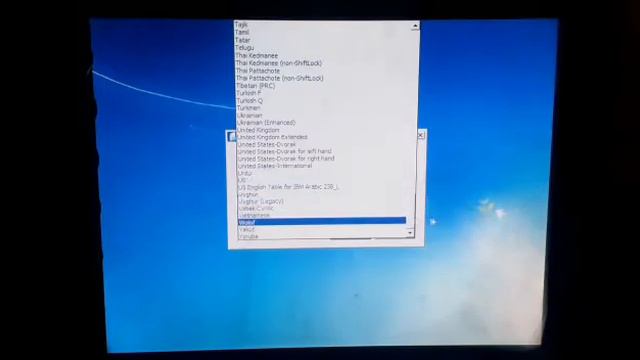640x360 pixels.
Task: Pick Urdu from the list
Action: click(x=244, y=173)
